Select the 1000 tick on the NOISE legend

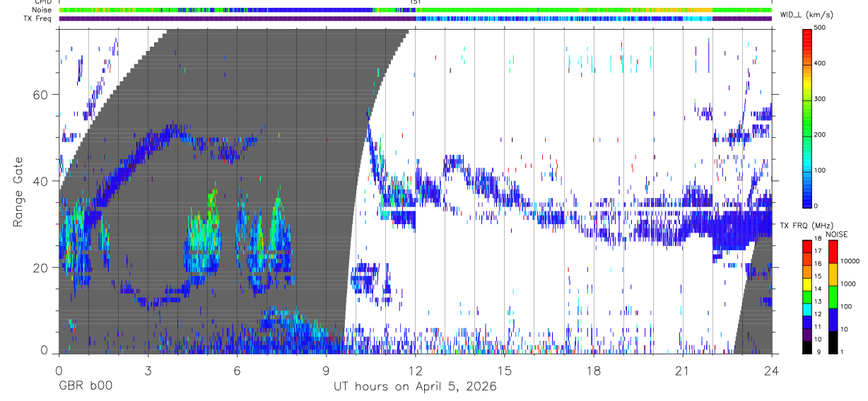[848, 284]
